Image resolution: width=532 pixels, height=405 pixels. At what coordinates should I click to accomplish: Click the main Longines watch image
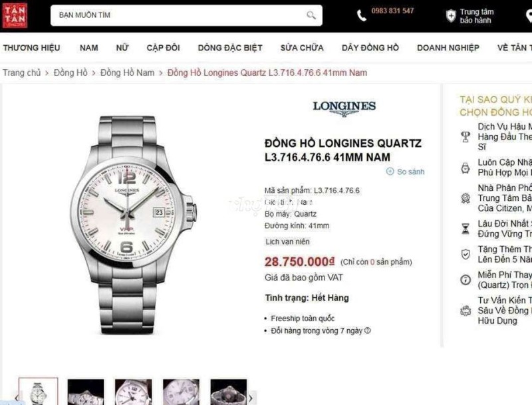134,225
